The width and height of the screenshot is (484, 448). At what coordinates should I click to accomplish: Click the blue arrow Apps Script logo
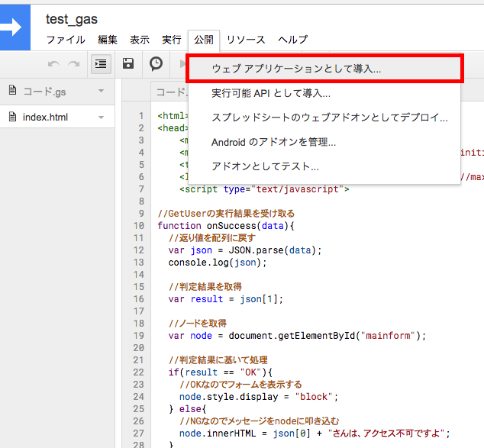click(x=15, y=27)
